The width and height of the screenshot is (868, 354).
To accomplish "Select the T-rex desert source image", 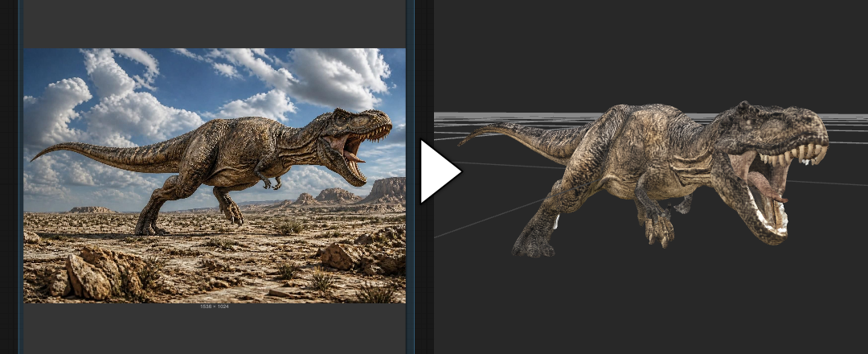I will (x=215, y=175).
